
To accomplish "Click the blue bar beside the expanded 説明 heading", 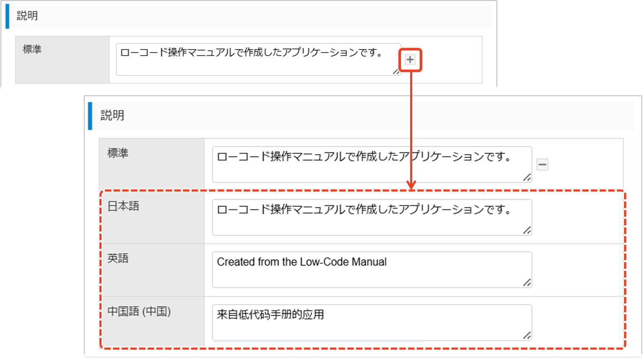I will 90,116.
